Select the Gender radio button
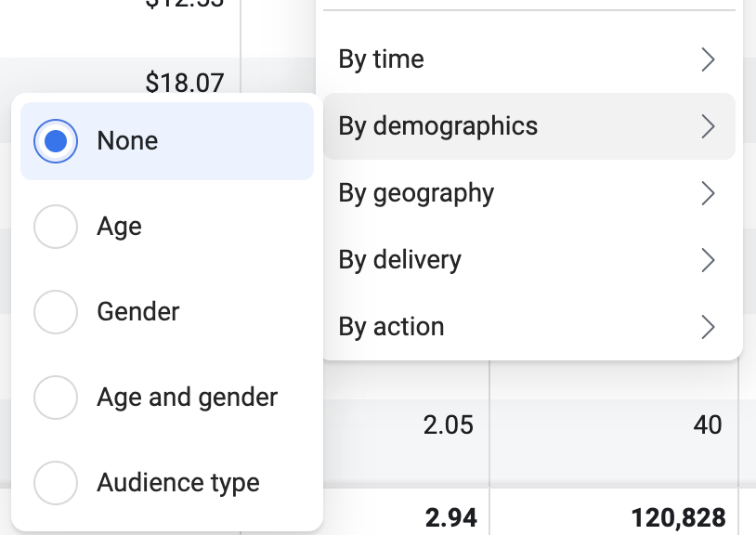Viewport: 756px width, 535px height. coord(56,312)
